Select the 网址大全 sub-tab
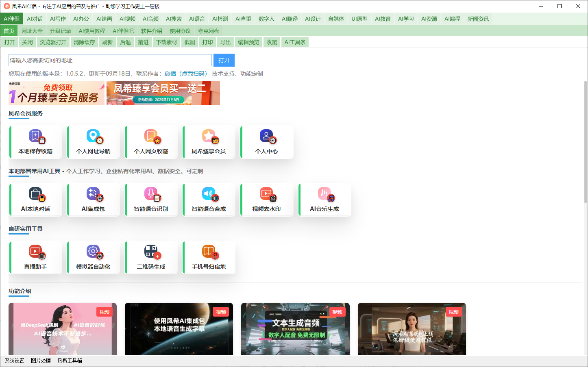Image resolution: width=588 pixels, height=367 pixels. coord(32,31)
